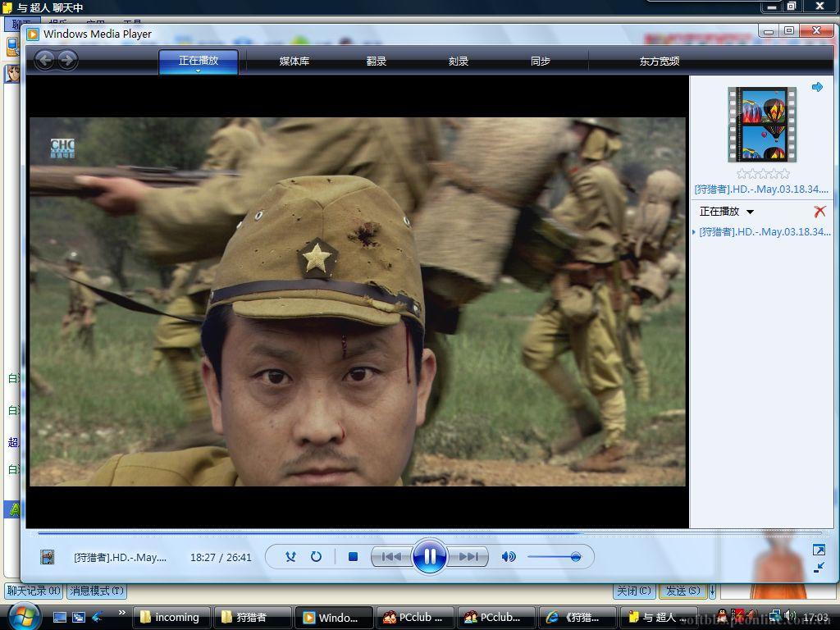Open the Windows Start menu
Screen dimensions: 840x630
[24, 617]
